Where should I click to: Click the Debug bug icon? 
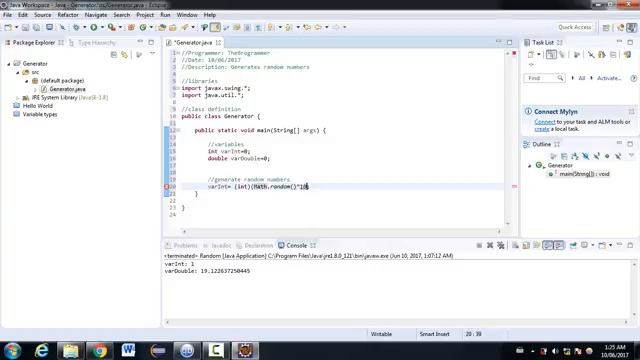point(76,27)
